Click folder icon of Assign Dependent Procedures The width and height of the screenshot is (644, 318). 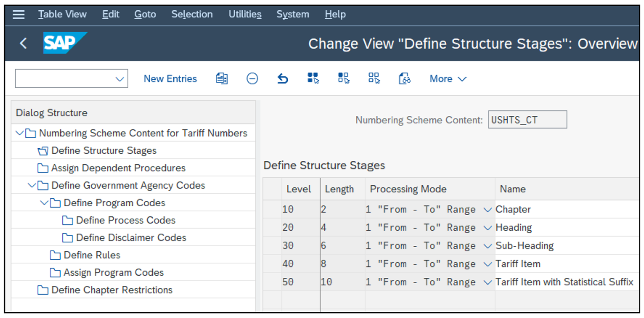43,168
